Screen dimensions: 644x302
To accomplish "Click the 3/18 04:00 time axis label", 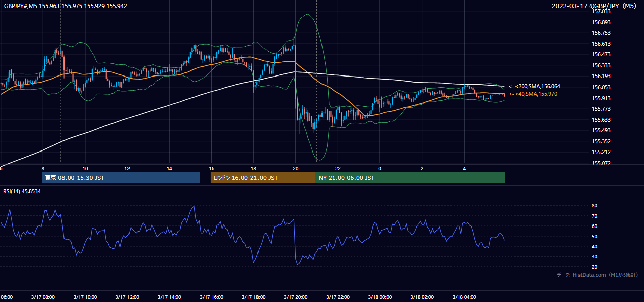I will click(x=464, y=297).
